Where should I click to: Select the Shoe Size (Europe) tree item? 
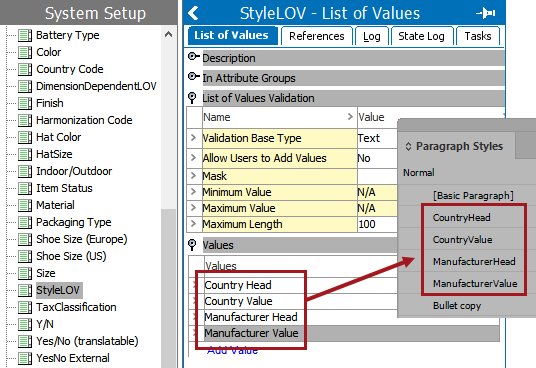(82, 239)
